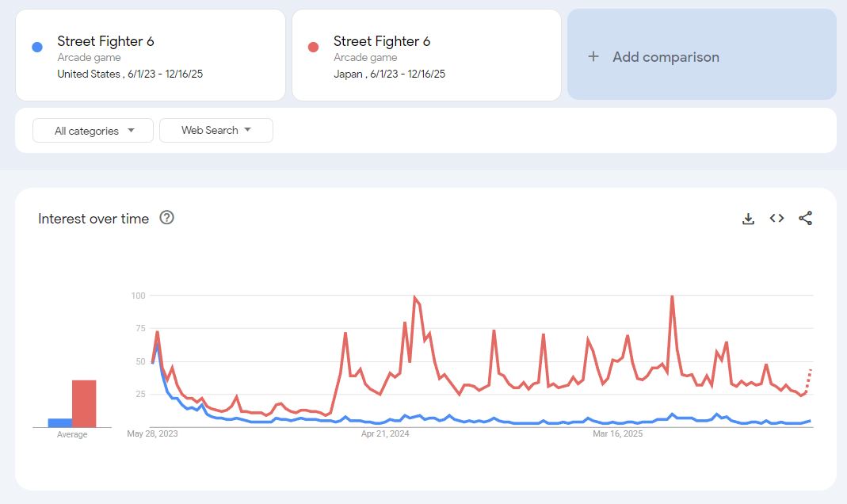
Task: Open the All categories dropdown
Action: 93,131
